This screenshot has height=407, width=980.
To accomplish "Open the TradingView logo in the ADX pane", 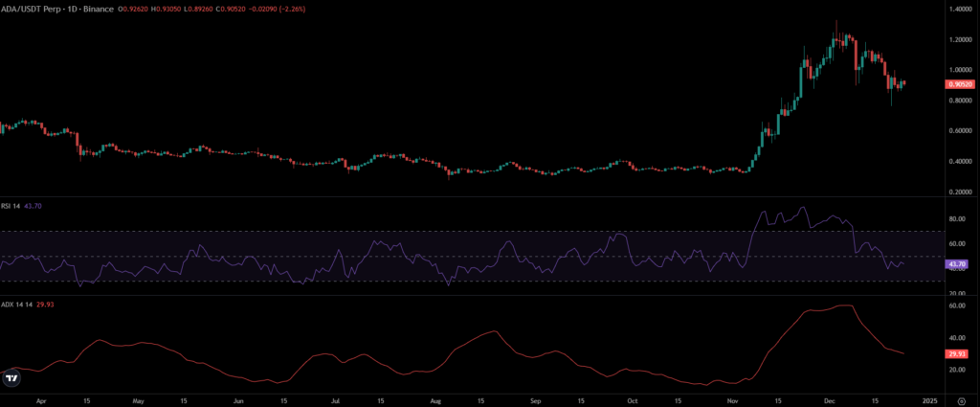I will coord(11,377).
